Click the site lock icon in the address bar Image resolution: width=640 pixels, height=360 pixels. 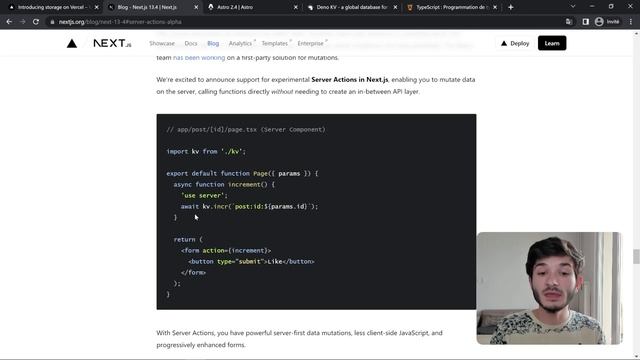[52, 22]
